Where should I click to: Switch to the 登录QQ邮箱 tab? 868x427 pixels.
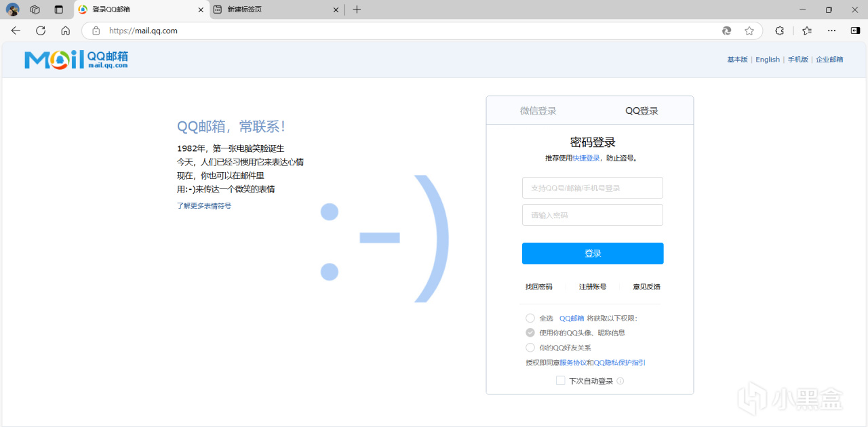142,9
